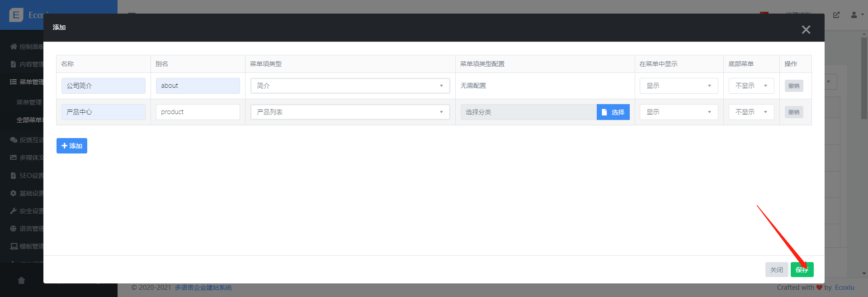Expand 显示 dropdown in 产品中心 row

(x=679, y=112)
